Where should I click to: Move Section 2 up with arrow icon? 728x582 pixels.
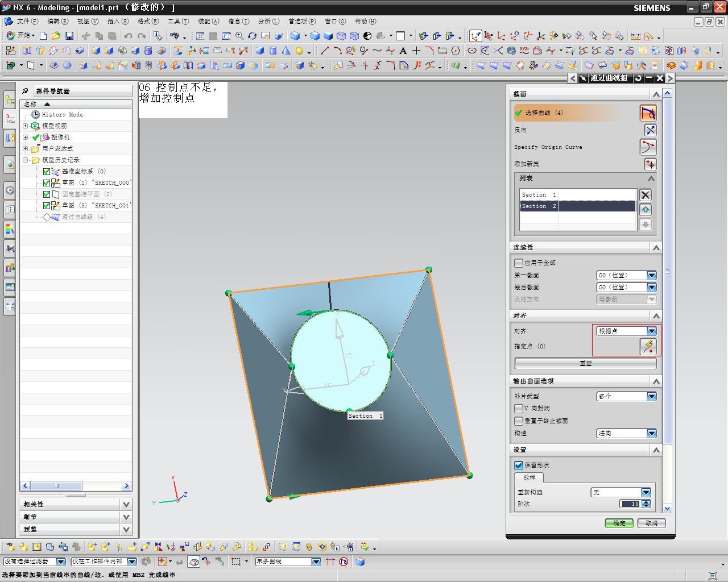click(x=645, y=210)
